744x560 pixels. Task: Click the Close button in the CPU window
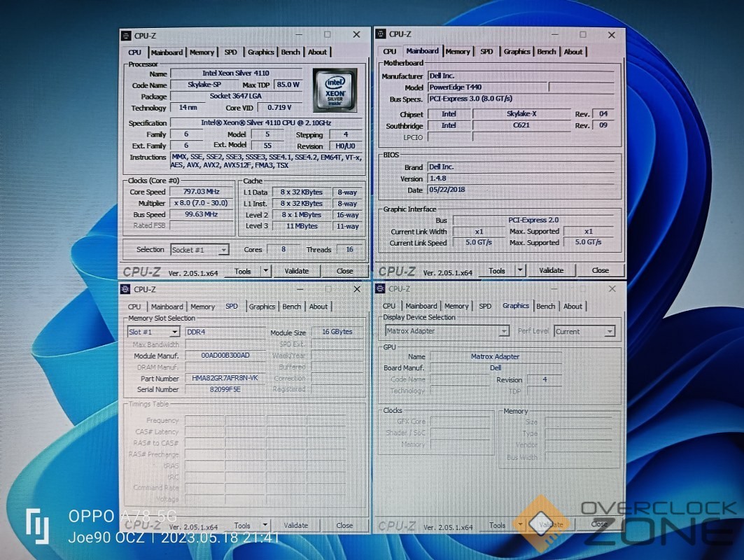pos(344,271)
